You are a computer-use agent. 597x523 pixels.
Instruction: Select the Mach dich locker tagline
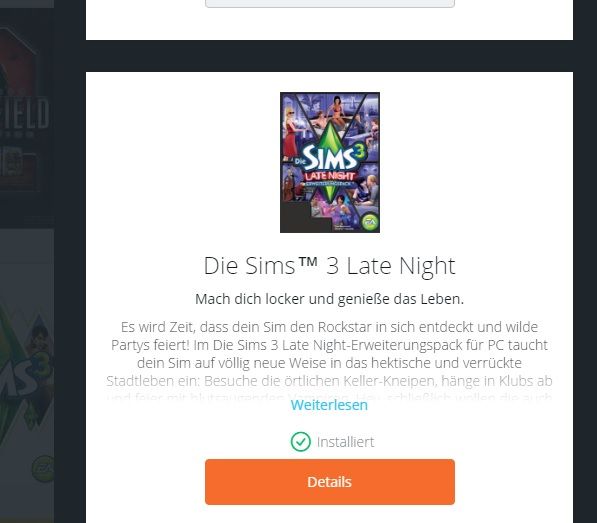pos(329,299)
